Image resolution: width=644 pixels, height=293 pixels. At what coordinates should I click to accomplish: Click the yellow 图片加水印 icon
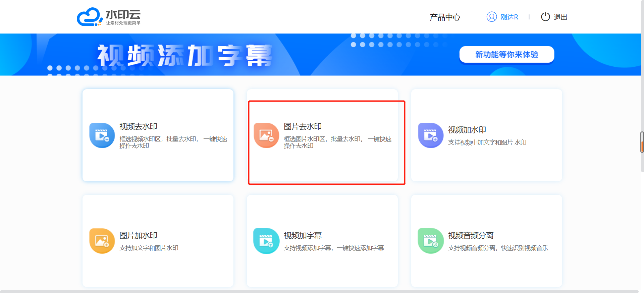pos(102,241)
